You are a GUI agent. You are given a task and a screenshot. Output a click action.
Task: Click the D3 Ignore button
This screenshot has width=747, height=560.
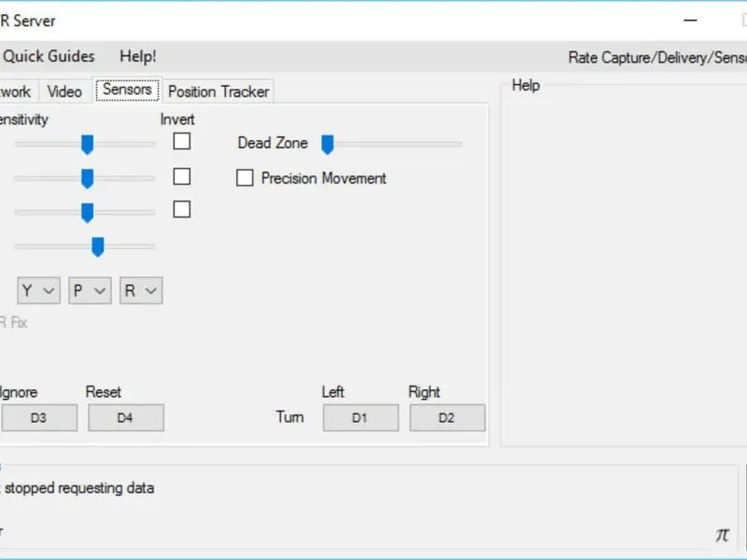click(x=38, y=418)
